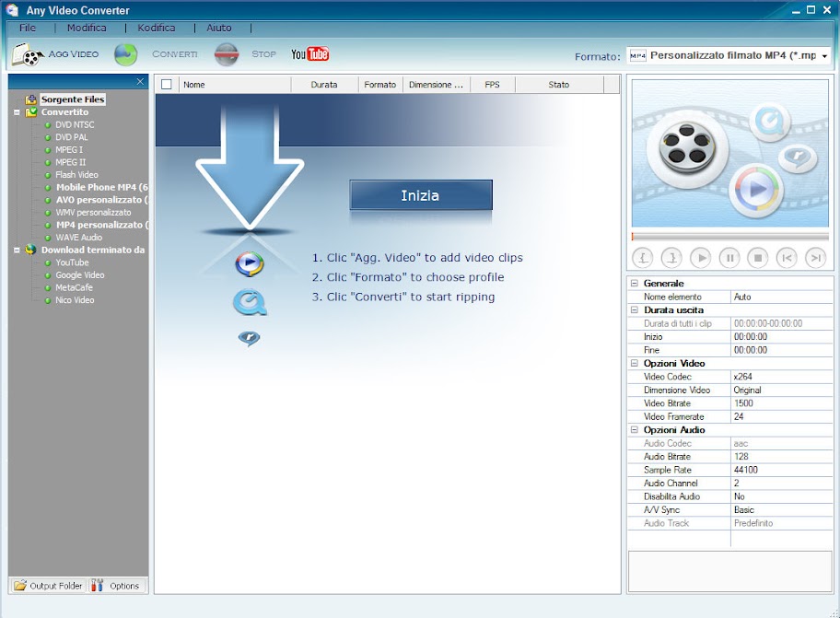Click the green bullet beside DVD NTSC
Image resolution: width=840 pixels, height=618 pixels.
click(48, 125)
